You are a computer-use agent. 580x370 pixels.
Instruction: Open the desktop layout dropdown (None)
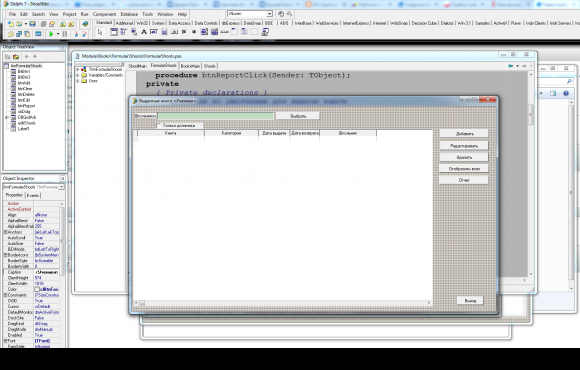269,14
